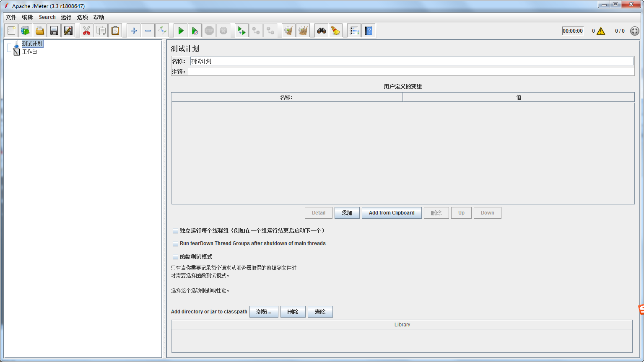Click the New test plan icon
This screenshot has width=644, height=362.
pyautogui.click(x=11, y=31)
